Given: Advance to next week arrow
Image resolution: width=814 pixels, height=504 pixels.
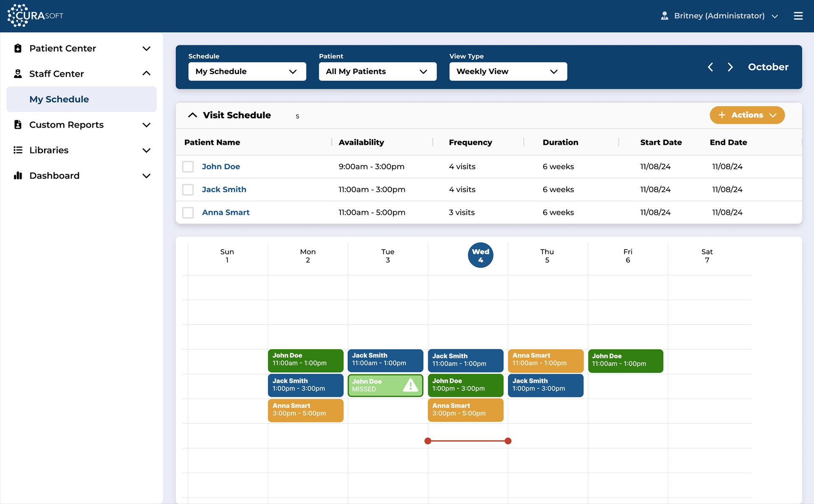Looking at the screenshot, I should click(730, 67).
